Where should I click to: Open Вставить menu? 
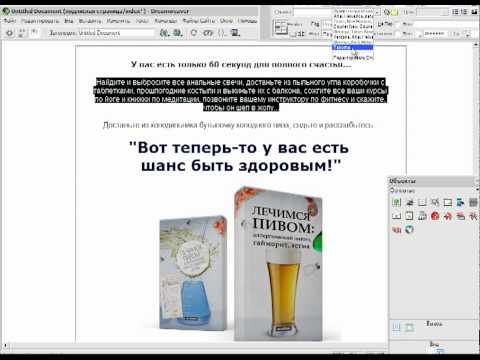[x=90, y=21]
